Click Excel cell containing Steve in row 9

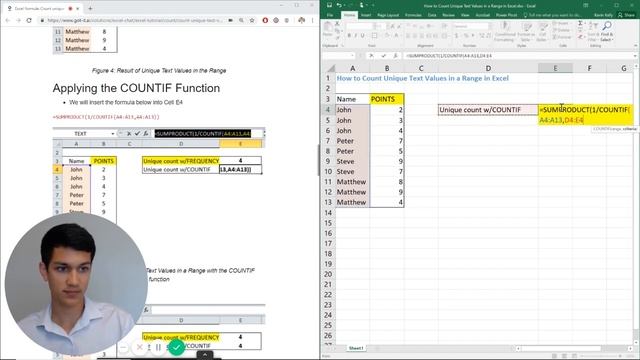(353, 161)
